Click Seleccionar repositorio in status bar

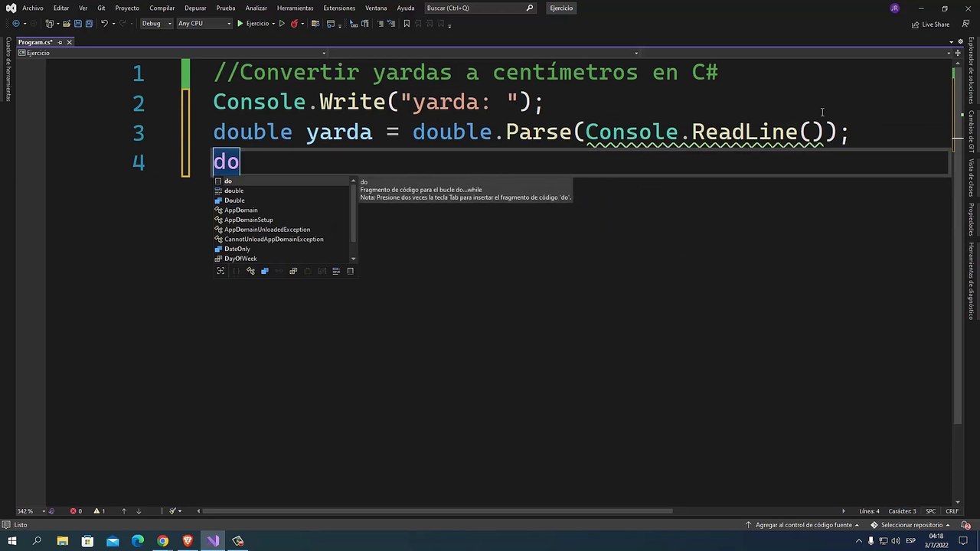coord(910,525)
